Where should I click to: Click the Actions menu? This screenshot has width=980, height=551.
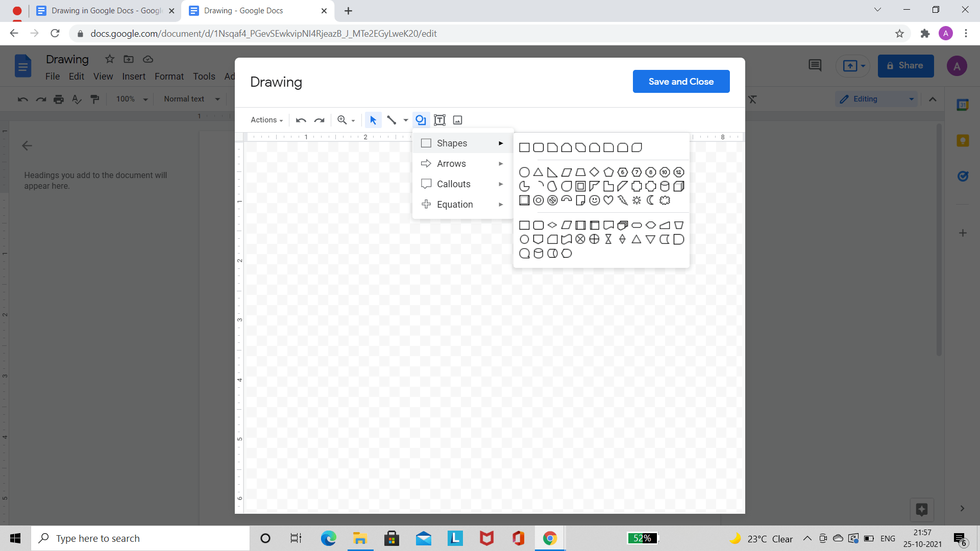pos(265,120)
